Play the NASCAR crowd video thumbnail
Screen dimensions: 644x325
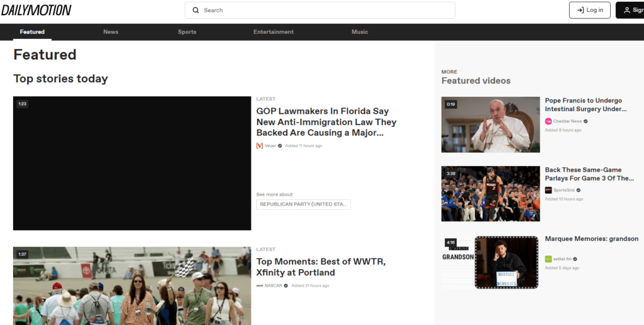[132, 286]
